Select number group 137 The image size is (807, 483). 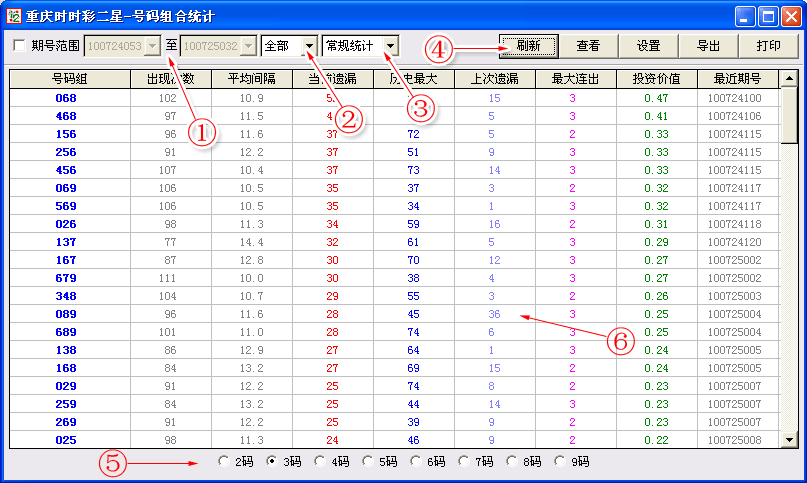click(66, 242)
